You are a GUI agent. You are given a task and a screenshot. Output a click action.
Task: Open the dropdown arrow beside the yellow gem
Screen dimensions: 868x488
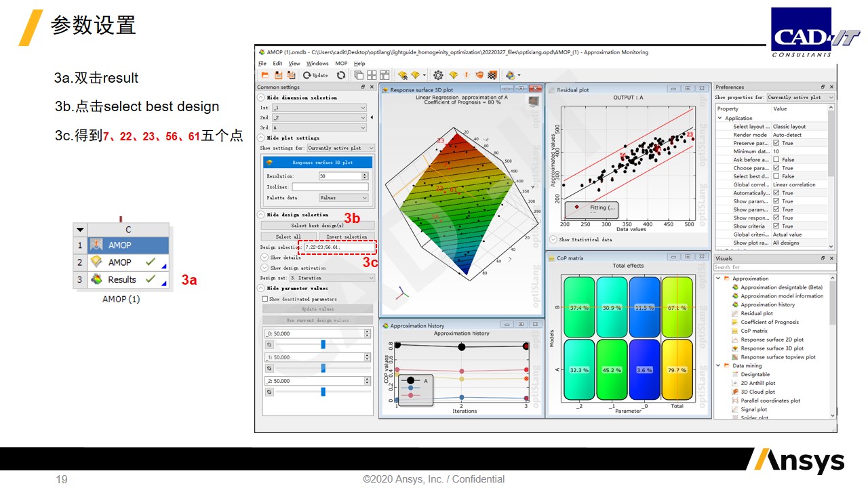tap(425, 75)
